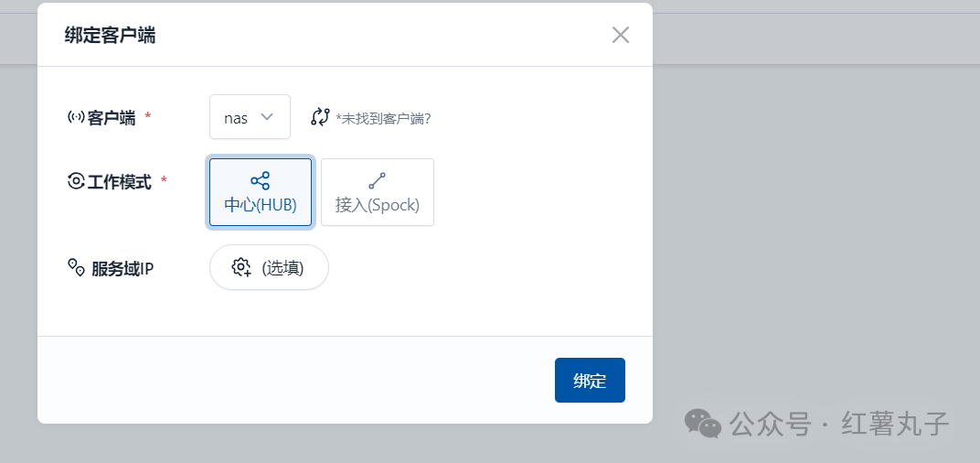Viewport: 980px width, 463px height.
Task: Click the share icon in 中心(HUB) option
Action: [260, 181]
